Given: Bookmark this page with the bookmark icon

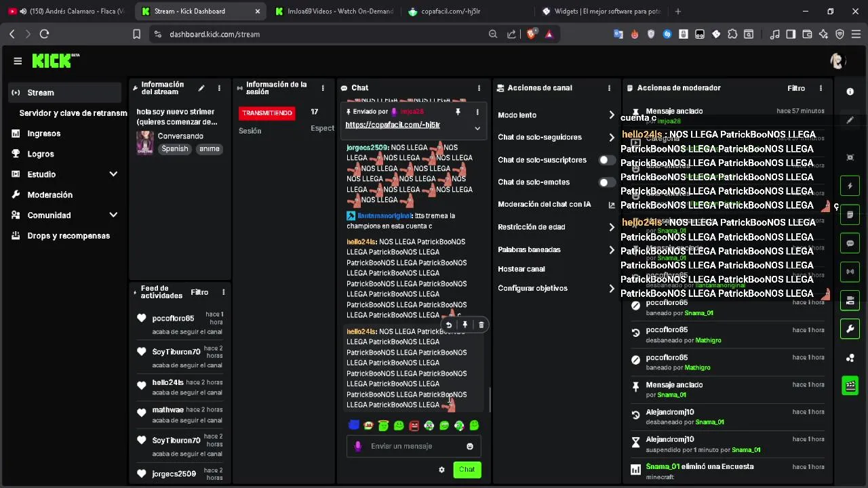Looking at the screenshot, I should tap(136, 34).
